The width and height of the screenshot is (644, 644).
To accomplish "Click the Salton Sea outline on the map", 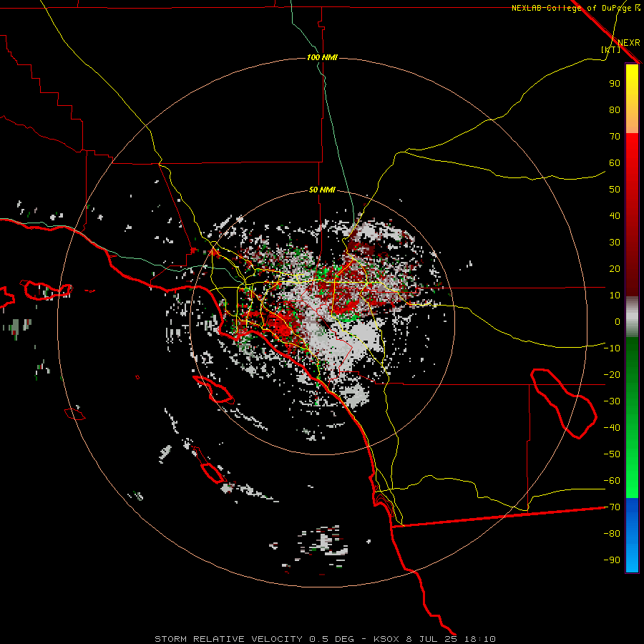I will 564,404.
